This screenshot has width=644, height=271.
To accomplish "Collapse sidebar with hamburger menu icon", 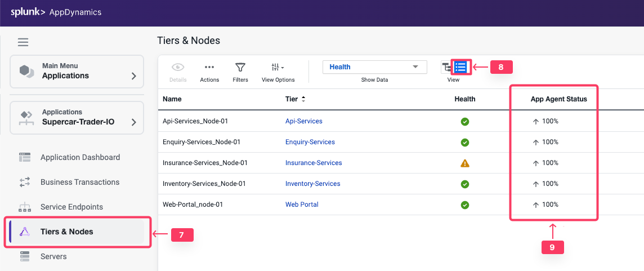I will tap(23, 42).
